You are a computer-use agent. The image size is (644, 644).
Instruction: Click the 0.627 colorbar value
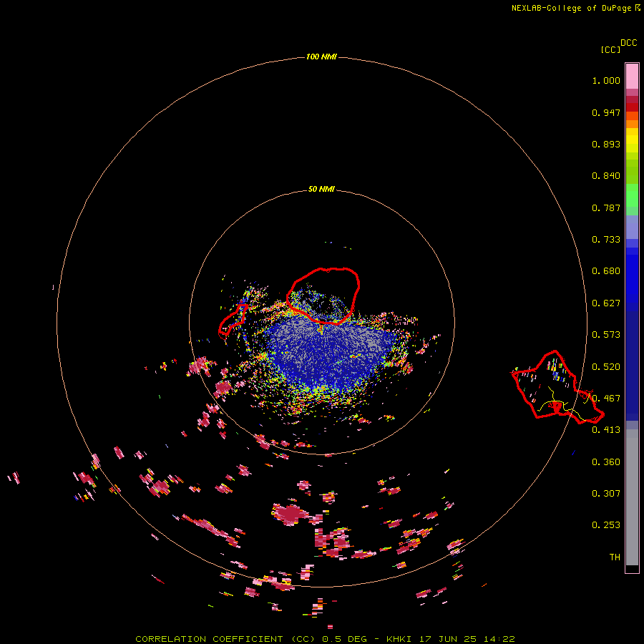[x=606, y=303]
